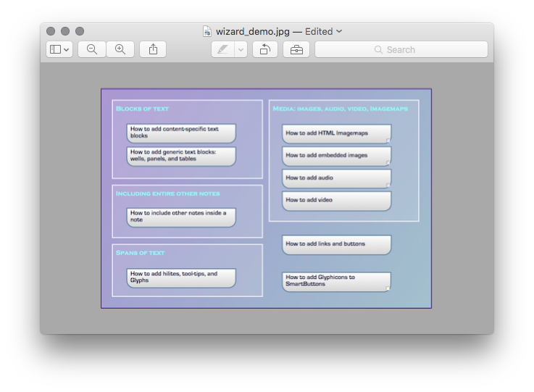The image size is (534, 392).
Task: Expand the highlight color dropdown arrow
Action: click(241, 49)
